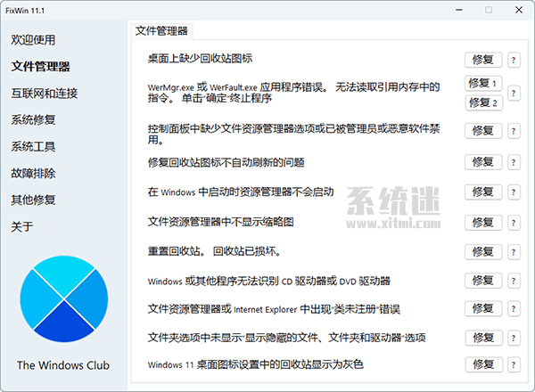Viewport: 535px width, 392px height.
Task: Open help for missing Recycle Bin icon (桌面上缺少回收站图标)
Action: (514, 60)
